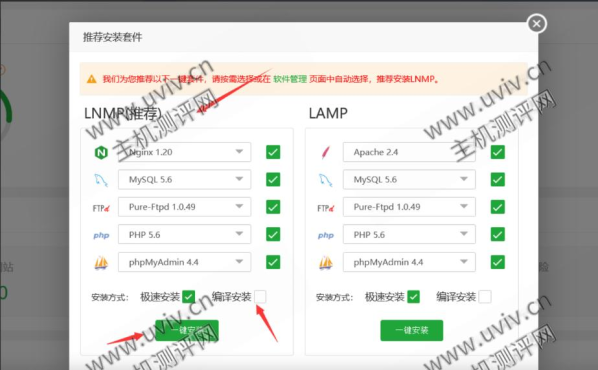Open the Nginx 1.20 version dropdown

click(185, 152)
